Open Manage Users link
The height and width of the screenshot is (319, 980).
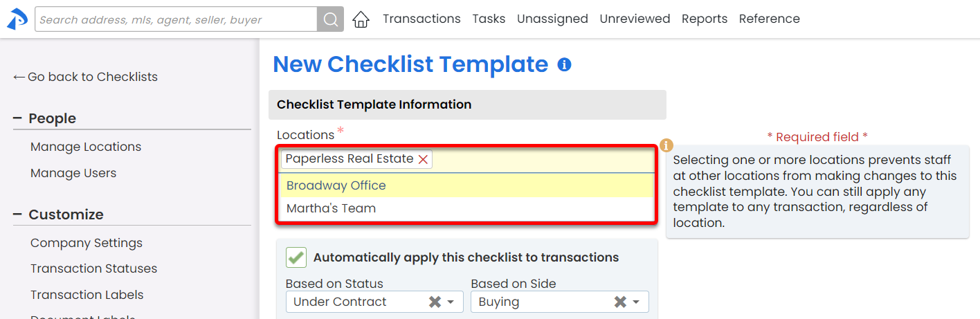(x=73, y=173)
